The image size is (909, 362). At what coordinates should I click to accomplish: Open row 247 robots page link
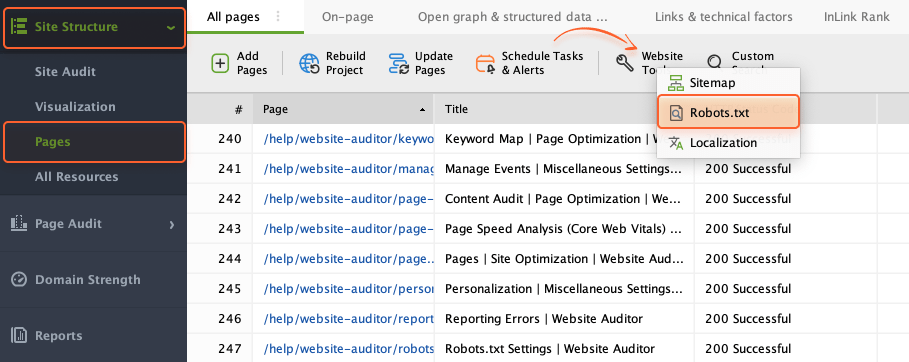tap(348, 349)
